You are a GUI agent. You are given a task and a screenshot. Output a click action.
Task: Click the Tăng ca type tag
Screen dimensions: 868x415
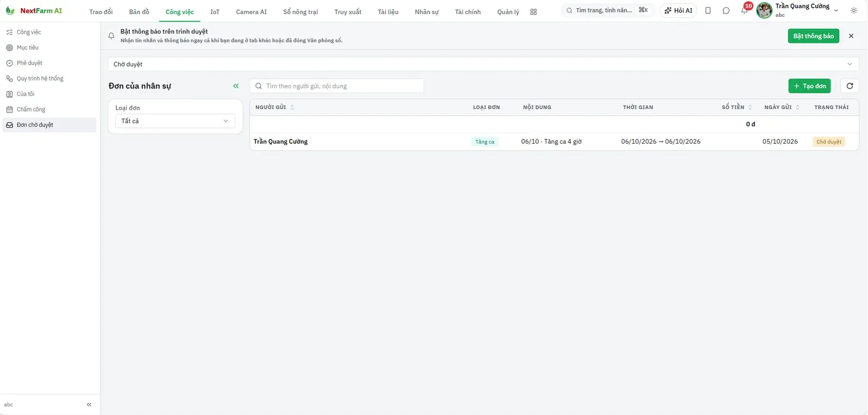point(485,142)
